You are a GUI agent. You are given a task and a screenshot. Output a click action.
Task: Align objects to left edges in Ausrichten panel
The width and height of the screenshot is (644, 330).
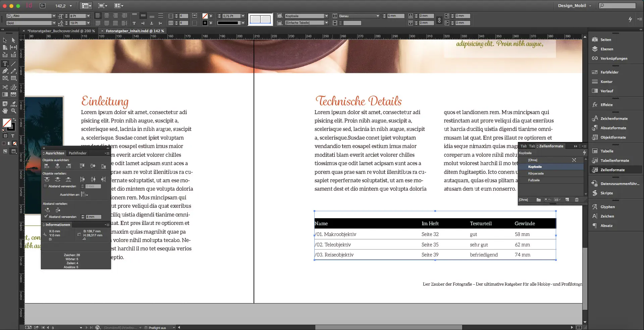(x=47, y=166)
